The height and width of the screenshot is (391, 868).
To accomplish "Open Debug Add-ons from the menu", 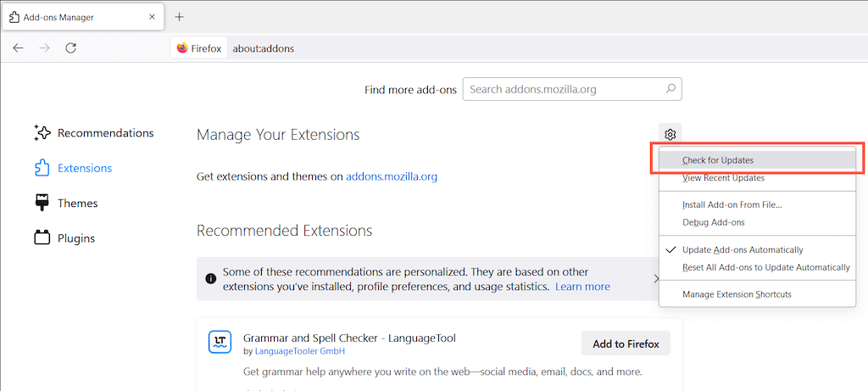I will pos(713,222).
